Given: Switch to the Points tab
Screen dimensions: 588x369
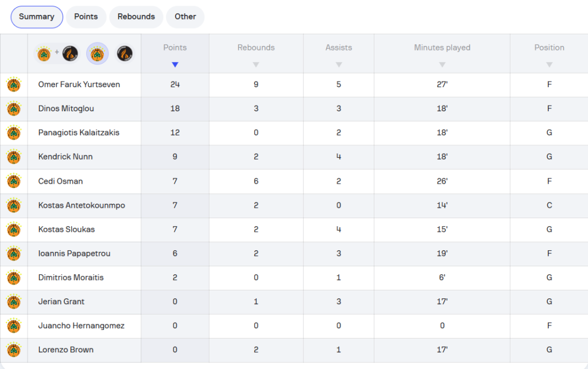Looking at the screenshot, I should [x=86, y=17].
